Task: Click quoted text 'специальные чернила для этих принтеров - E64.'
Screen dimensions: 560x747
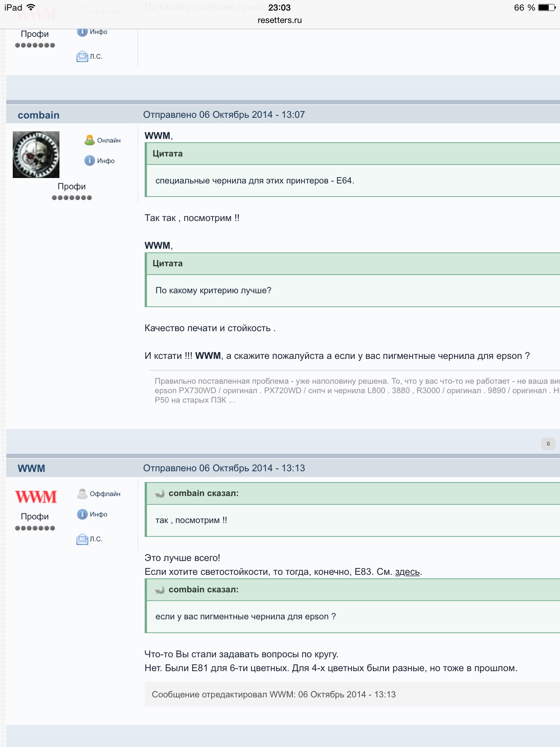Action: (x=255, y=181)
